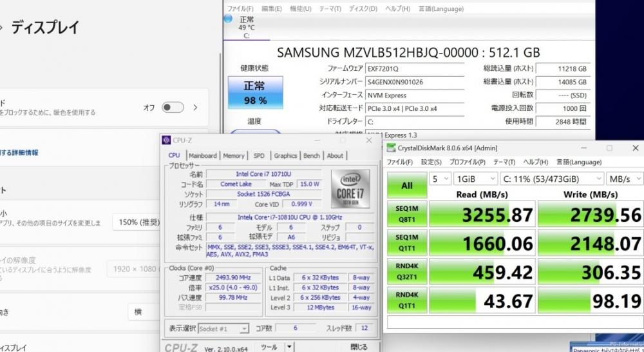Run the SEQ1M Q8T1 benchmark
The image size is (644, 352).
coord(407,214)
